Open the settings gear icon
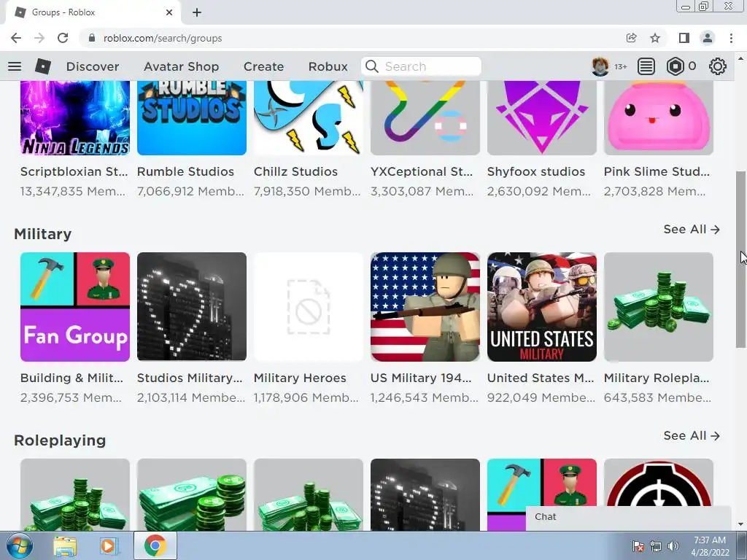747x560 pixels. click(718, 66)
